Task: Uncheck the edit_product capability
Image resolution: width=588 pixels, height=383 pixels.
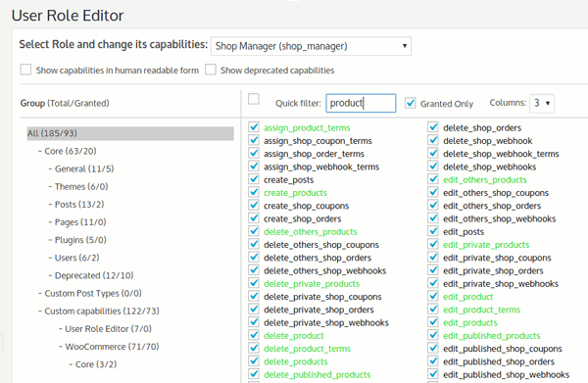Action: [433, 297]
